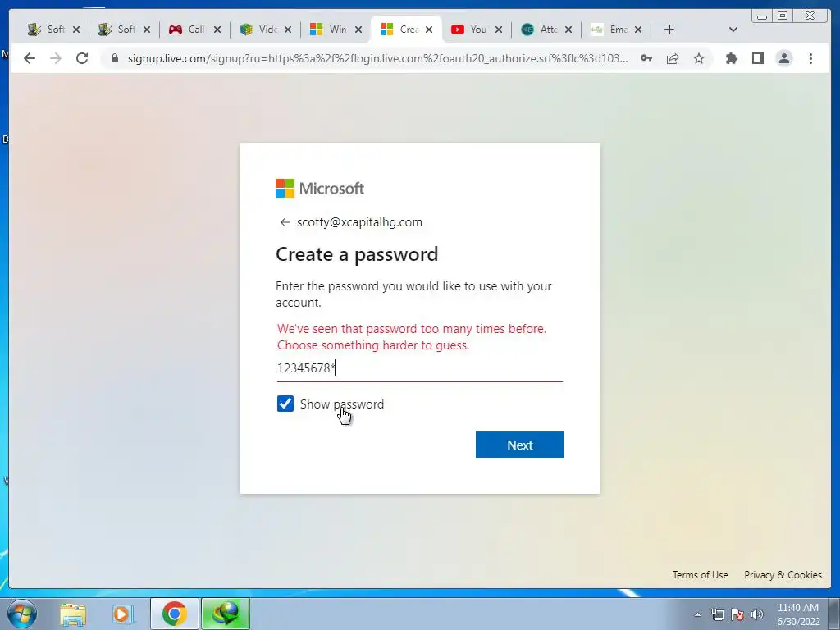
Task: Close the Call tab
Action: [217, 30]
